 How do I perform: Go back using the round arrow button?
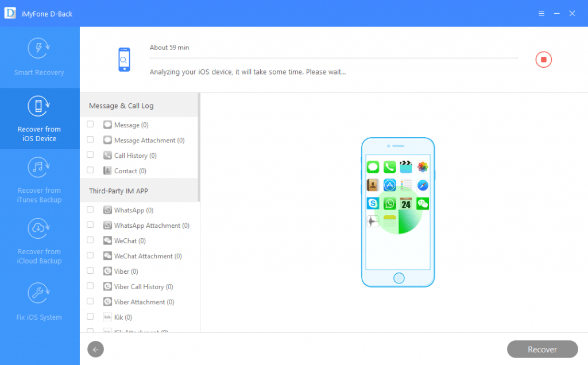(96, 350)
